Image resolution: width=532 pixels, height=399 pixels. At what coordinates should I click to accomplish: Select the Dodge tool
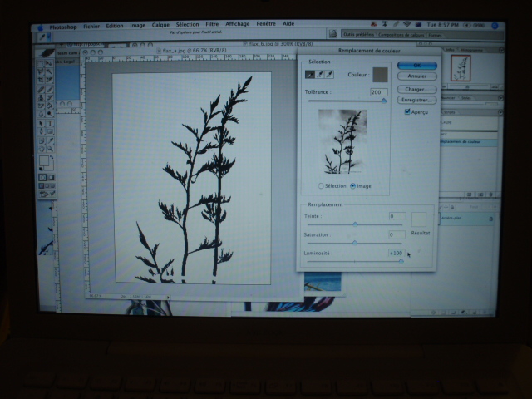(x=50, y=114)
